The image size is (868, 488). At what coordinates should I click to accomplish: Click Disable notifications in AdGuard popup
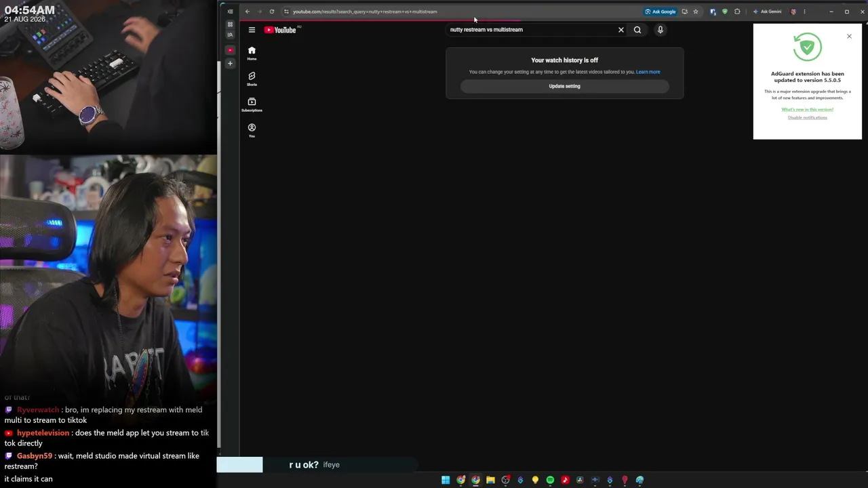[807, 118]
